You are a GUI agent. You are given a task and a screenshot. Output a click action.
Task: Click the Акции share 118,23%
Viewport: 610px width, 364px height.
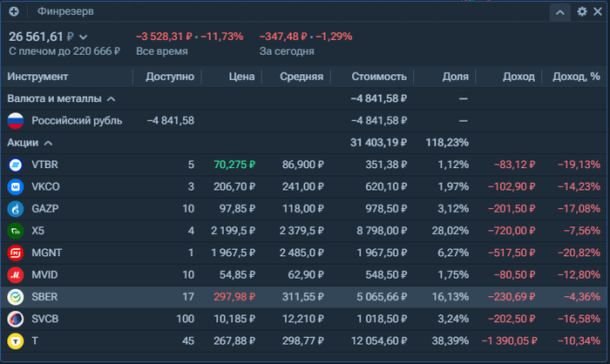(447, 143)
